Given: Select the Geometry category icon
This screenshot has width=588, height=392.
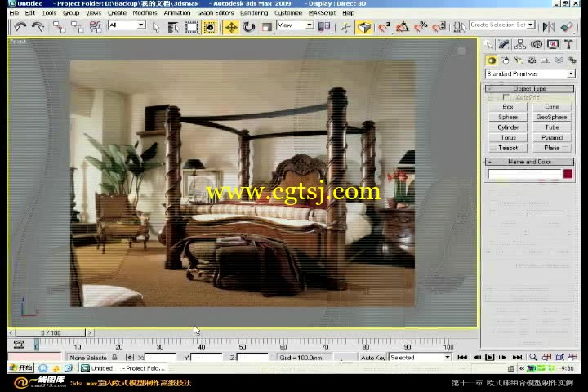Looking at the screenshot, I should [x=492, y=60].
